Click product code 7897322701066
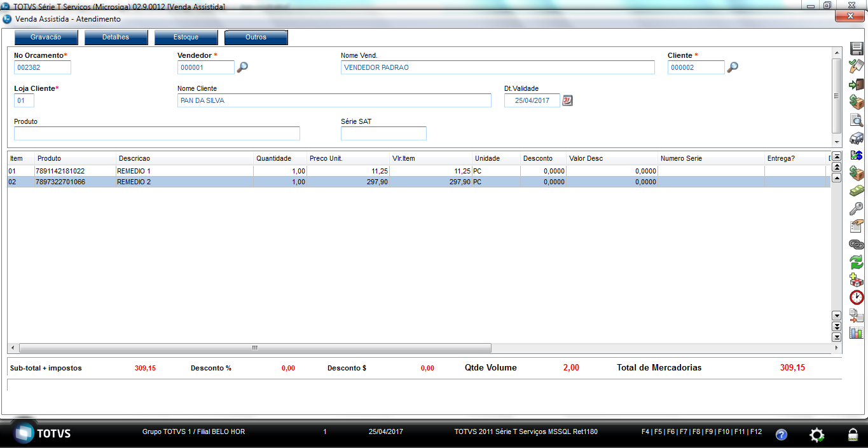This screenshot has width=868, height=448. [x=60, y=182]
